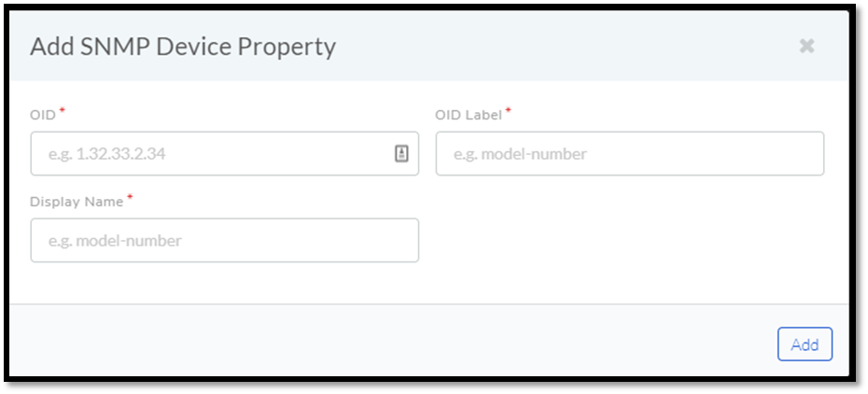Click the OID field label text
This screenshot has height=394, width=868.
point(43,115)
